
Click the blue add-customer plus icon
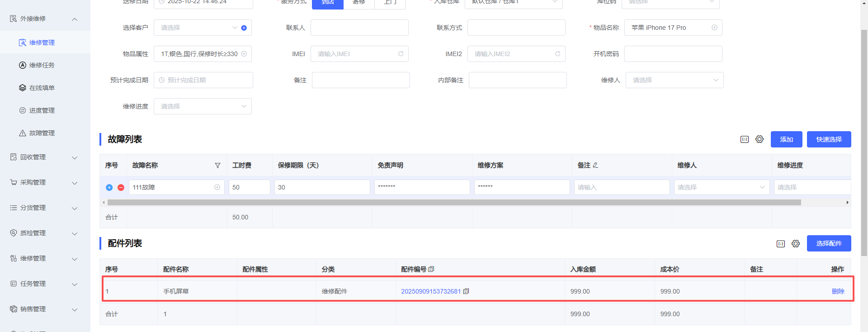click(244, 28)
